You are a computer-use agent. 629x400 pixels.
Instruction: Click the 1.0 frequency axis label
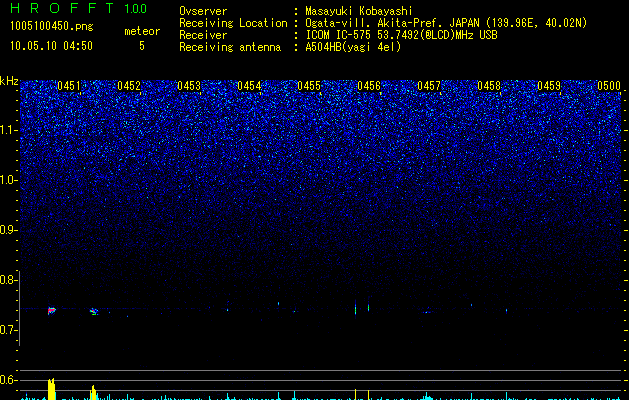pyautogui.click(x=8, y=181)
